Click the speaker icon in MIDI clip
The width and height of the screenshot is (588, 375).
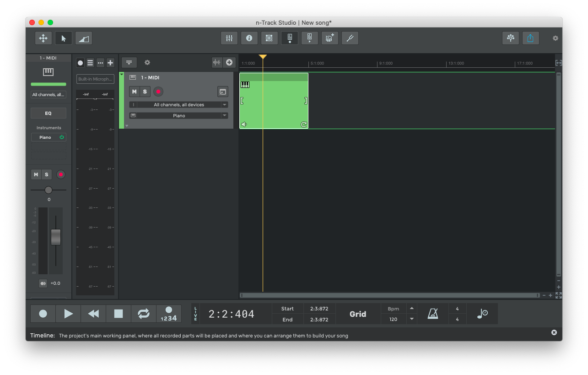point(244,125)
